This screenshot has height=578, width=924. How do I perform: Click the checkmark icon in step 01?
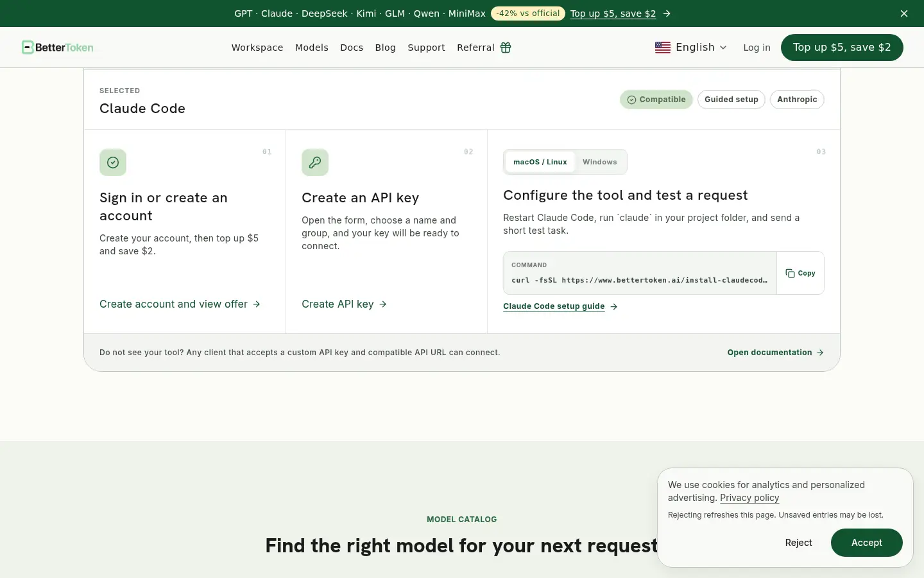(x=113, y=162)
